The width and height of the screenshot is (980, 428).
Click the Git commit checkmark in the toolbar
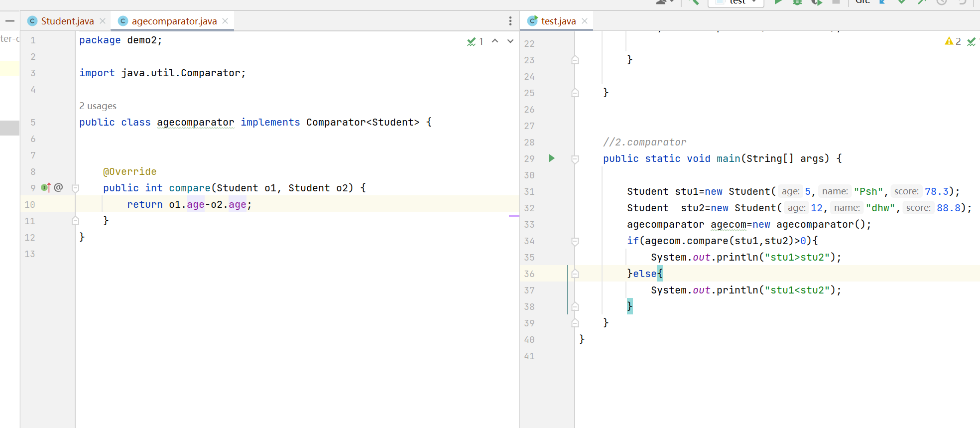click(x=902, y=2)
